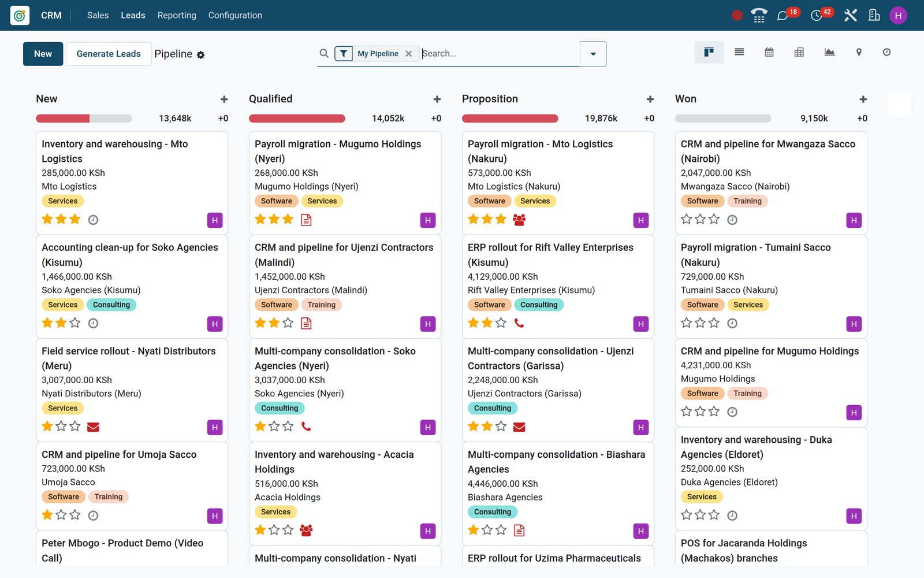Remove the My Pipeline filter
Image resolution: width=924 pixels, height=578 pixels.
point(409,54)
